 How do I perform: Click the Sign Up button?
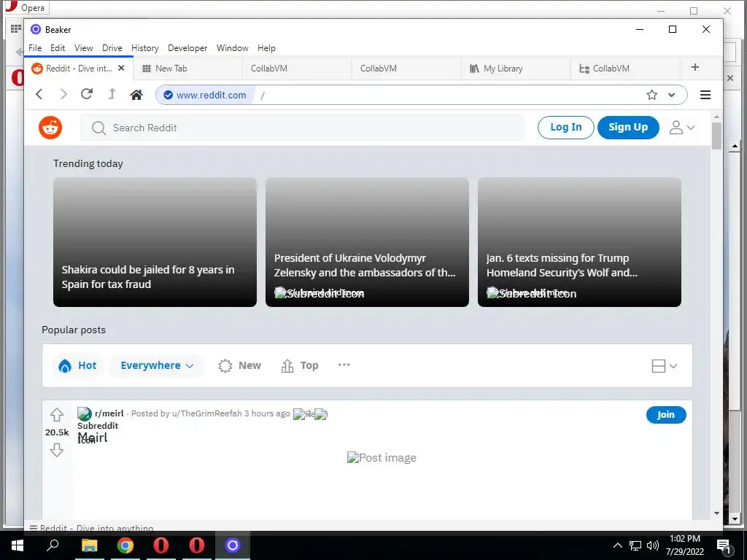[x=628, y=127]
